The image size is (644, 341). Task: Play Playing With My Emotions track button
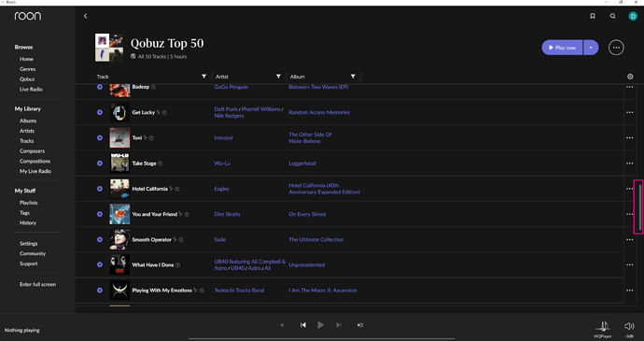pyautogui.click(x=99, y=291)
